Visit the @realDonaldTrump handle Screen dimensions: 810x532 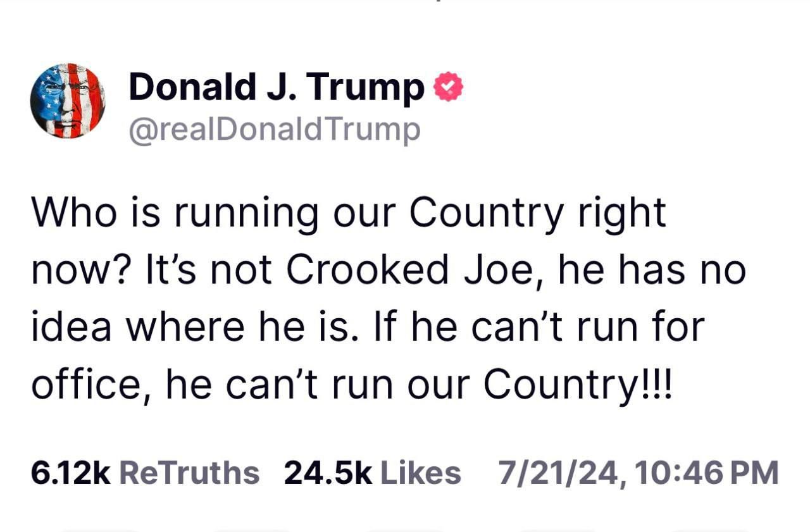[275, 129]
